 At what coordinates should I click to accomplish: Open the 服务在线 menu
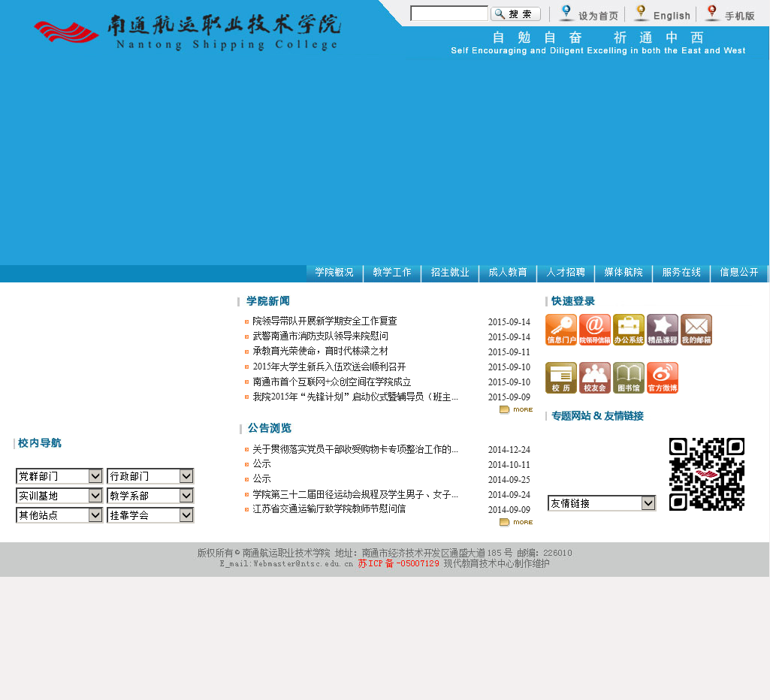[681, 273]
